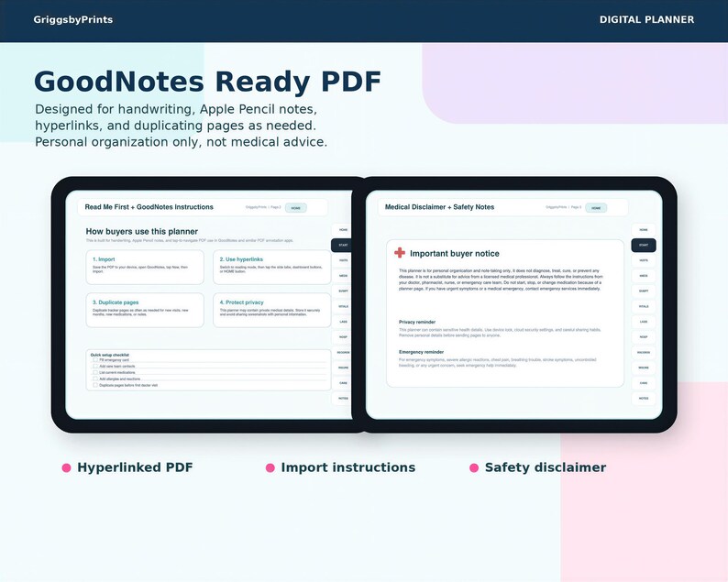Select START side tab on Read Me First page
This screenshot has height=582, width=728.
343,245
